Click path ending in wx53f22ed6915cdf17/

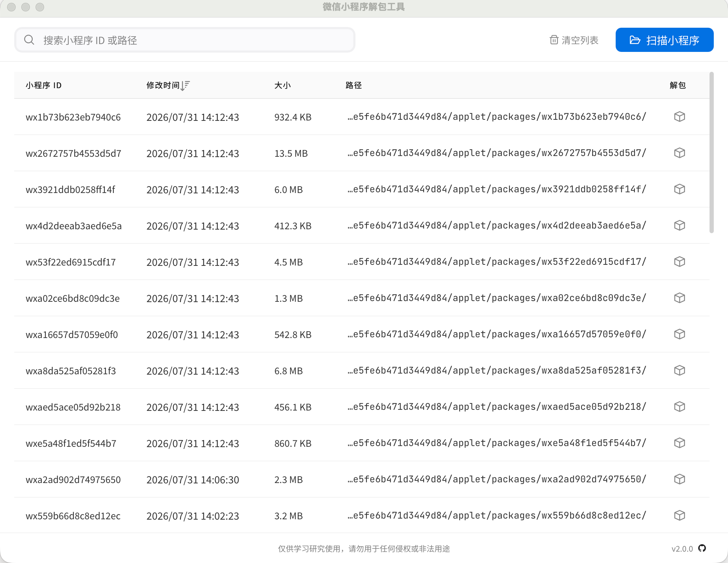(x=497, y=262)
